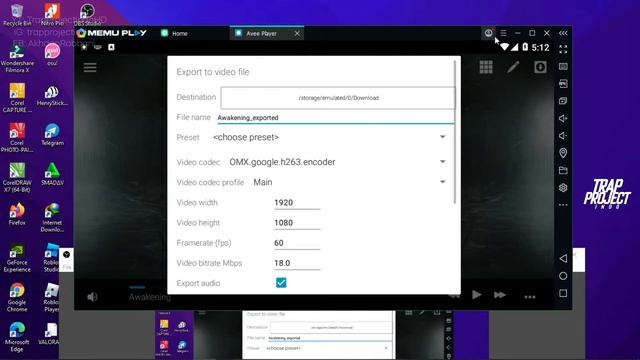
Task: Open the pencil edit icon in Avee Player
Action: pos(513,67)
